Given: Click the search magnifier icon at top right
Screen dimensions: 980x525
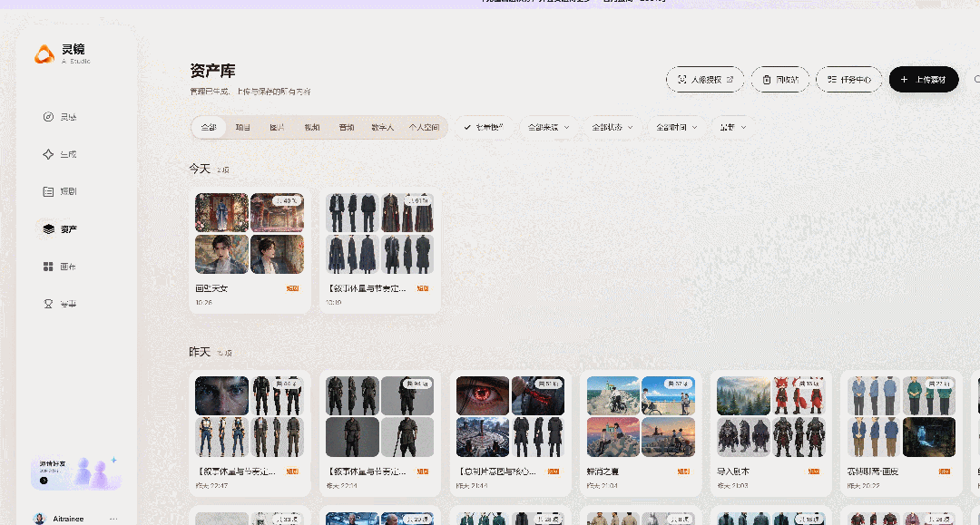Looking at the screenshot, I should coord(976,79).
